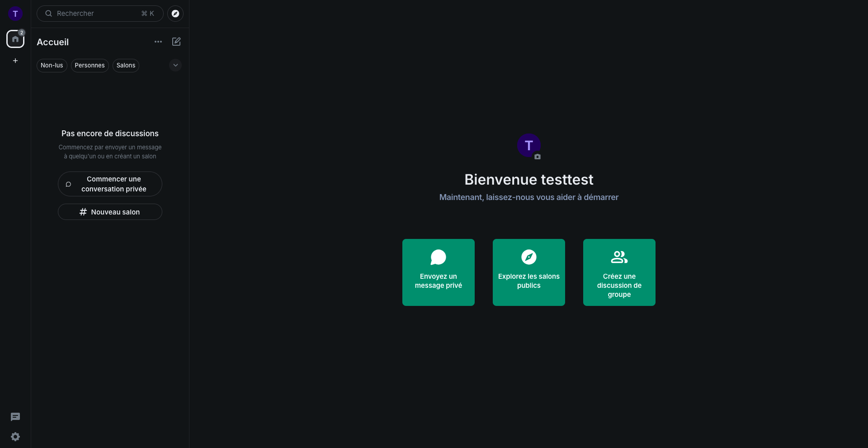Image resolution: width=868 pixels, height=448 pixels.
Task: Click the compose new chat icon
Action: tap(176, 42)
